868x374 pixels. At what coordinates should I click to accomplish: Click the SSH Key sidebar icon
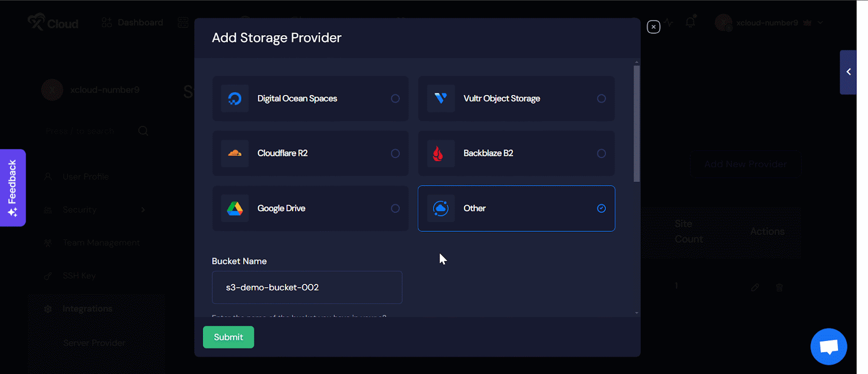[48, 276]
